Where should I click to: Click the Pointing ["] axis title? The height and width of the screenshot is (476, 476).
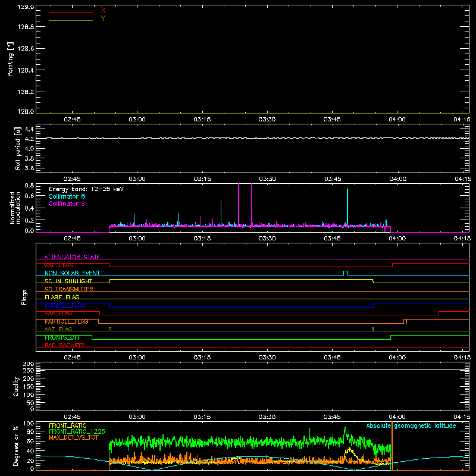pyautogui.click(x=11, y=59)
